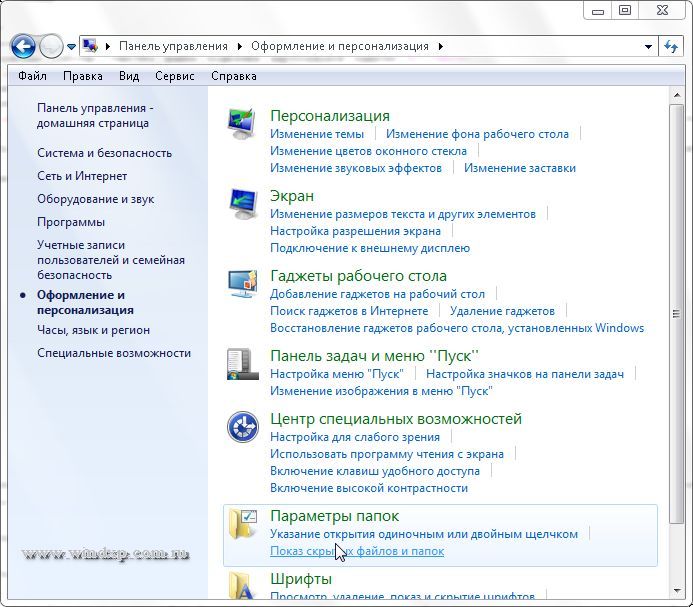Click the Экран display icon
The width and height of the screenshot is (693, 607).
[x=243, y=203]
